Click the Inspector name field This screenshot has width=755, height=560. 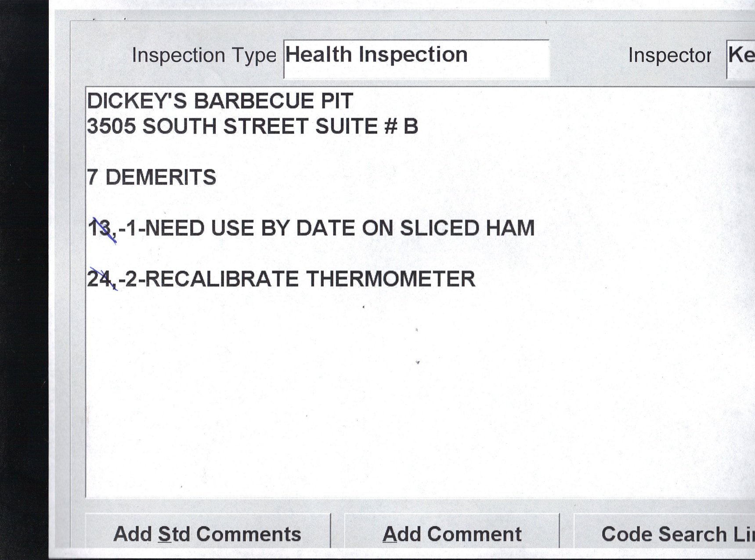coord(741,59)
